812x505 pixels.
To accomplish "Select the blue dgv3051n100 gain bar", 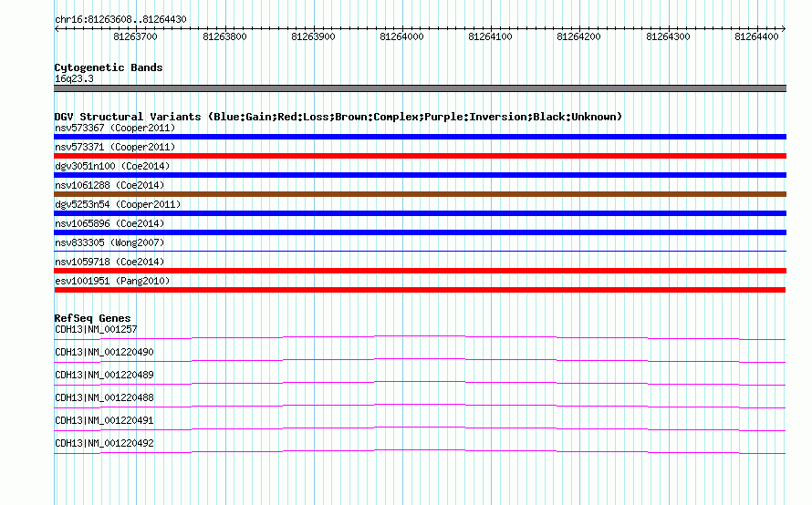I will tap(420, 175).
